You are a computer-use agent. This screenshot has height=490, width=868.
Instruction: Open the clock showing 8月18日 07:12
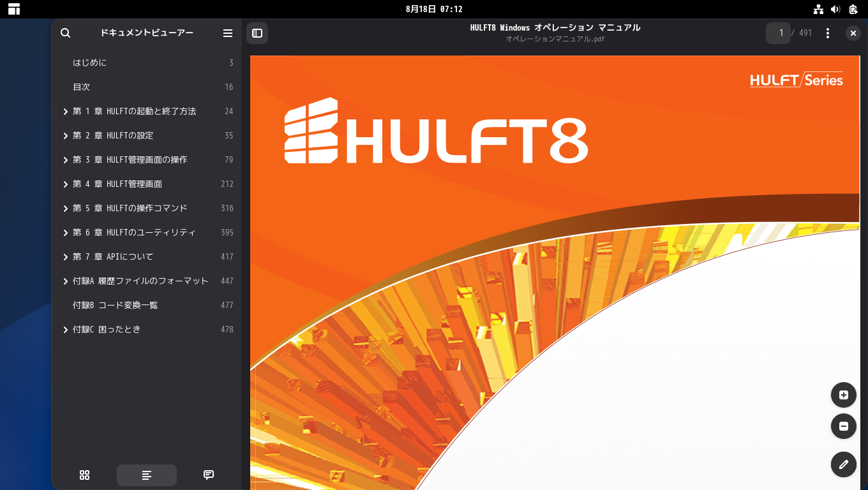pos(434,9)
